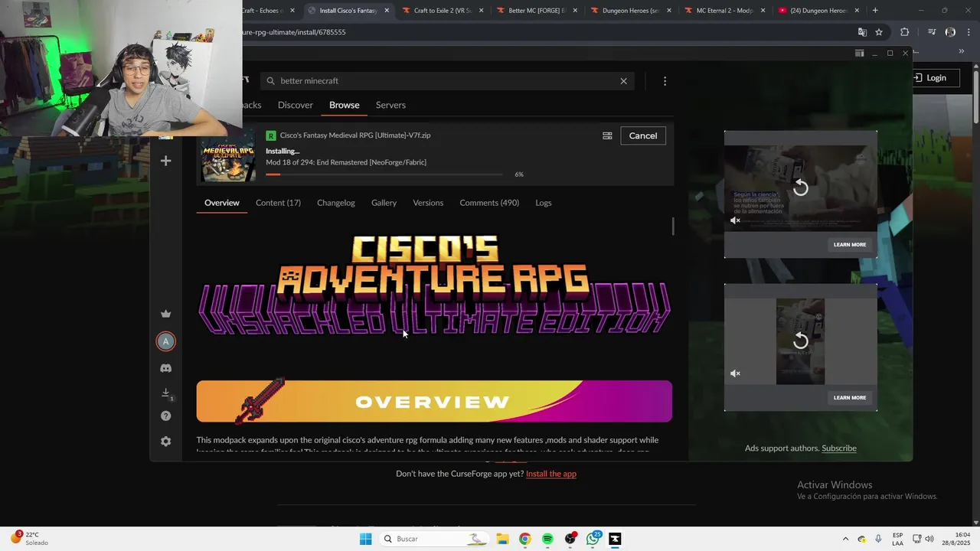The image size is (980, 551).
Task: Click the modpack thumbnail image
Action: (228, 156)
